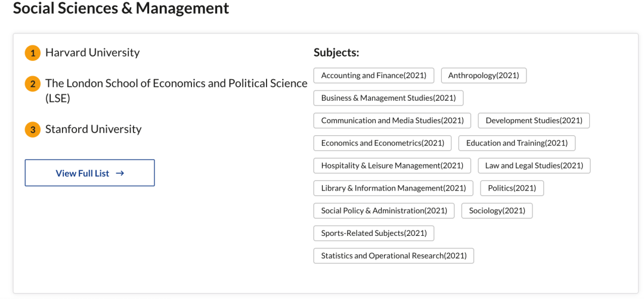Viewport: 644px width, 299px height.
Task: Select Education and Training(2021) tag
Action: pyautogui.click(x=517, y=143)
